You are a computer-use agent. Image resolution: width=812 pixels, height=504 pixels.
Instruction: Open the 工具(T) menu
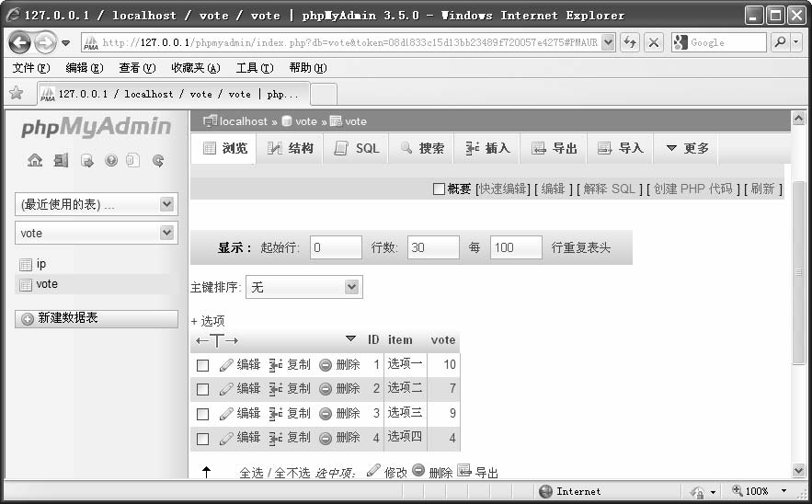[255, 68]
